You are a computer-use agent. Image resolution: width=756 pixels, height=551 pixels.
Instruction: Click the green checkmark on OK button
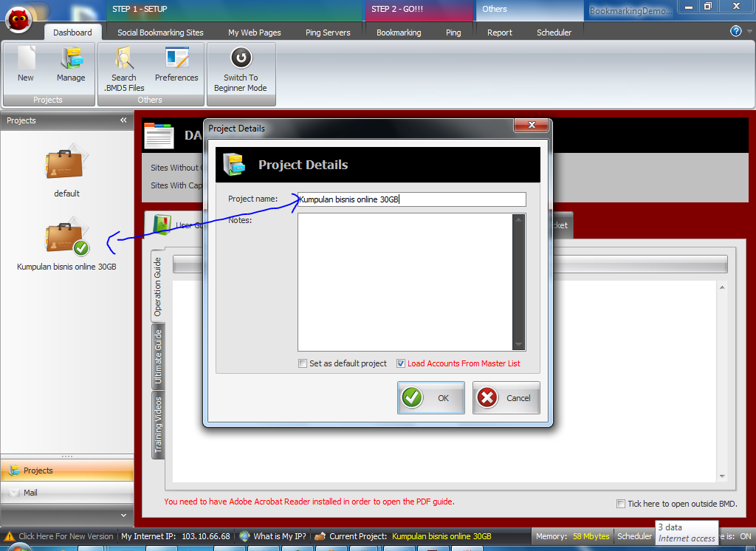point(412,397)
